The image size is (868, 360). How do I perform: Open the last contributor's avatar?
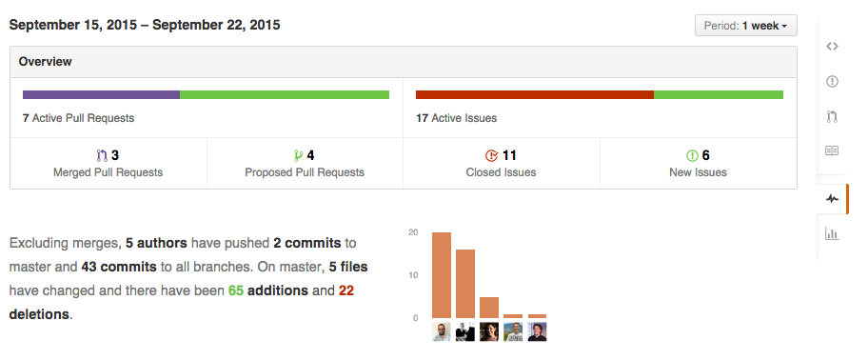(537, 331)
